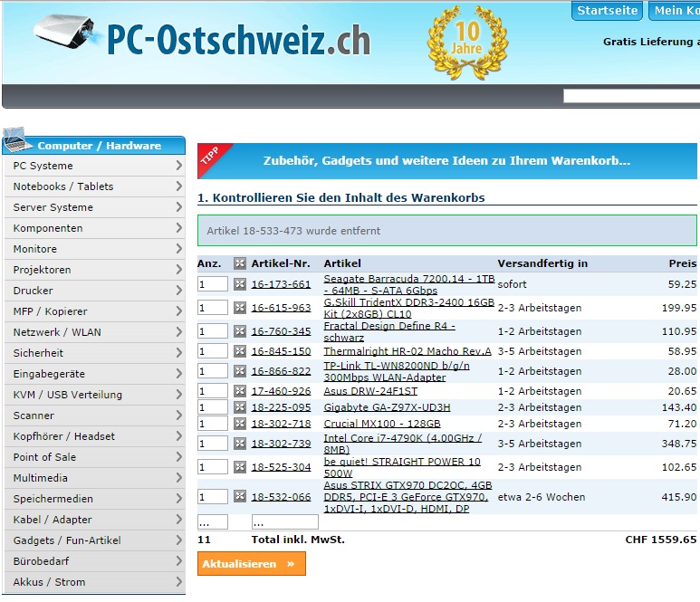Screen dimensions: 700x602
Task: Remove article 18-302-718 with its X icon
Action: coord(240,423)
